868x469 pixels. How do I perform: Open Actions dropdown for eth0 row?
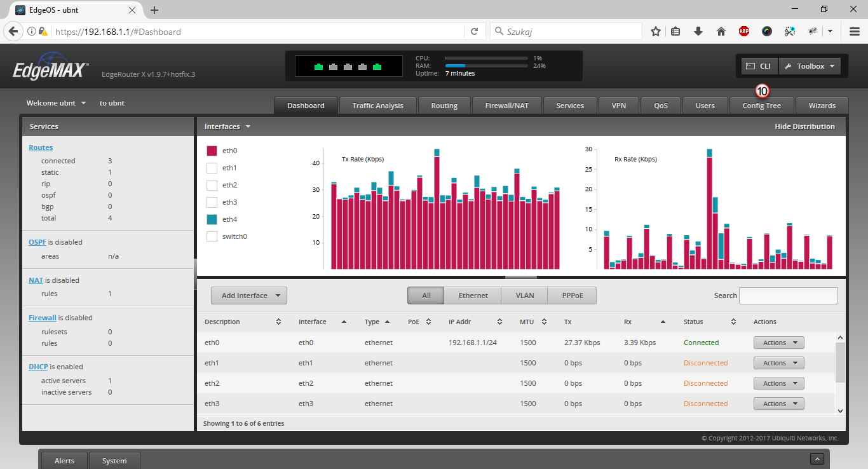pyautogui.click(x=779, y=343)
